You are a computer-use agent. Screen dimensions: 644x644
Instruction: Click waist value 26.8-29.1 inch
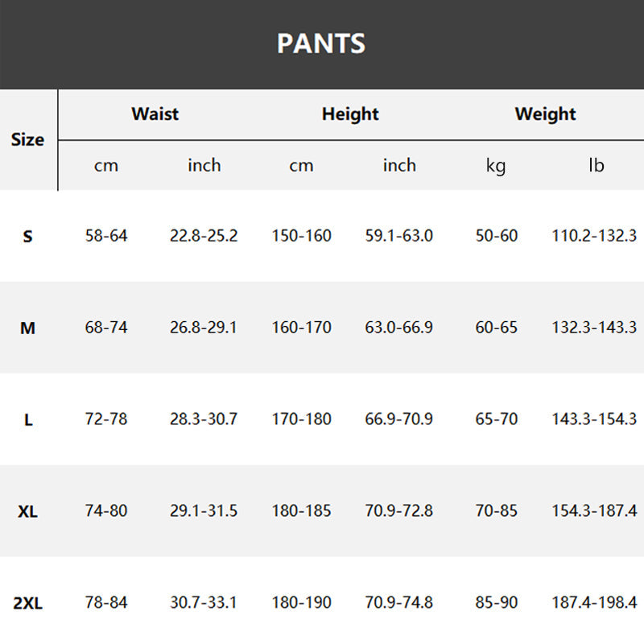204,328
